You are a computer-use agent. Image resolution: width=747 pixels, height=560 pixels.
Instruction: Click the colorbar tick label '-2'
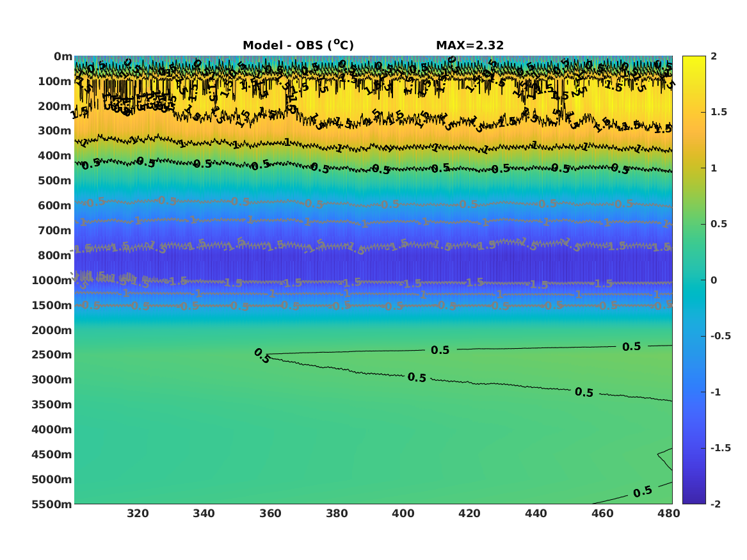pyautogui.click(x=716, y=504)
